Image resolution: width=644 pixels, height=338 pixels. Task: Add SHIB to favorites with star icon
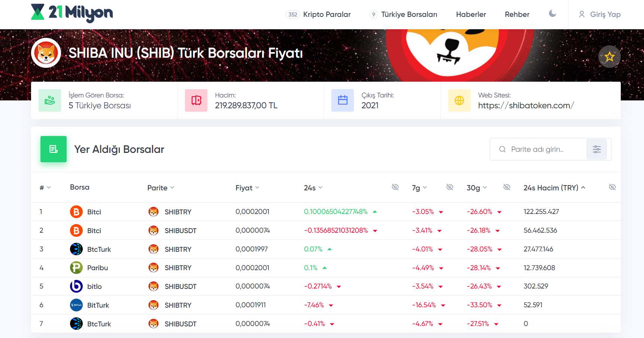click(610, 57)
